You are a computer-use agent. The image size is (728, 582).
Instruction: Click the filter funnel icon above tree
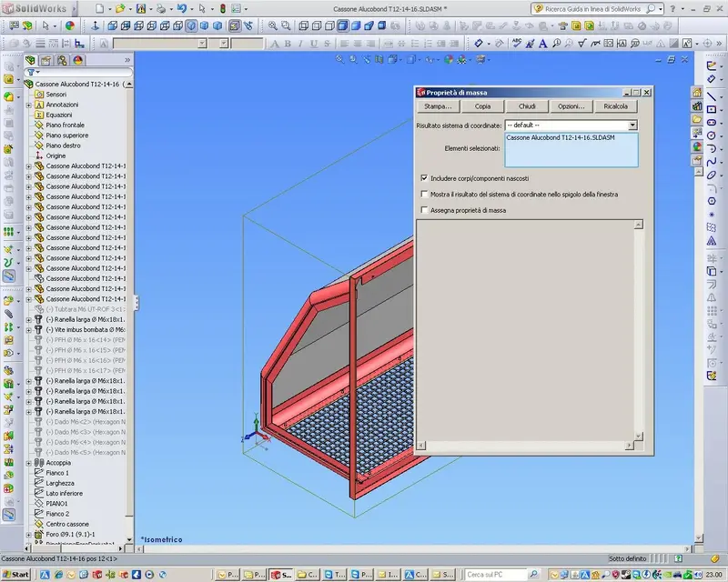point(31,73)
